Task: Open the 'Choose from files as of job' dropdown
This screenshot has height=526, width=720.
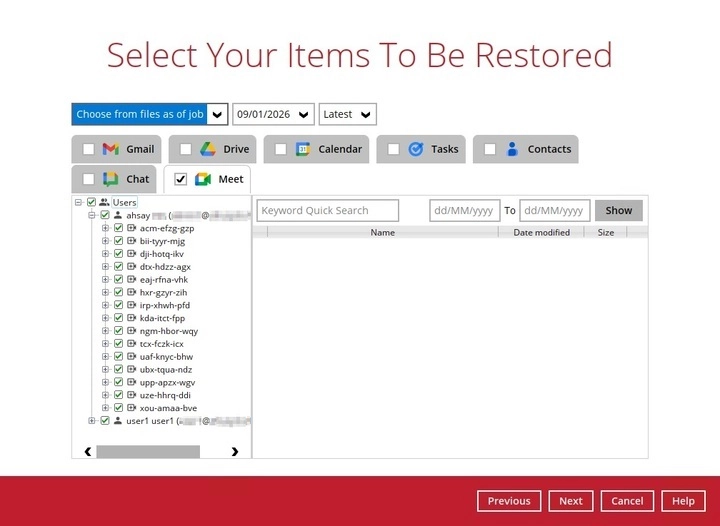Action: click(217, 114)
